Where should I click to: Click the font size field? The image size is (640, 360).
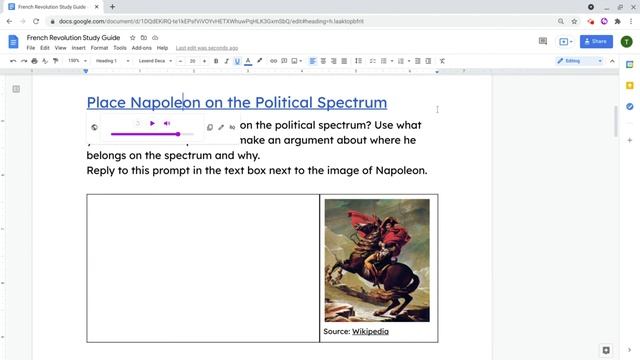192,61
